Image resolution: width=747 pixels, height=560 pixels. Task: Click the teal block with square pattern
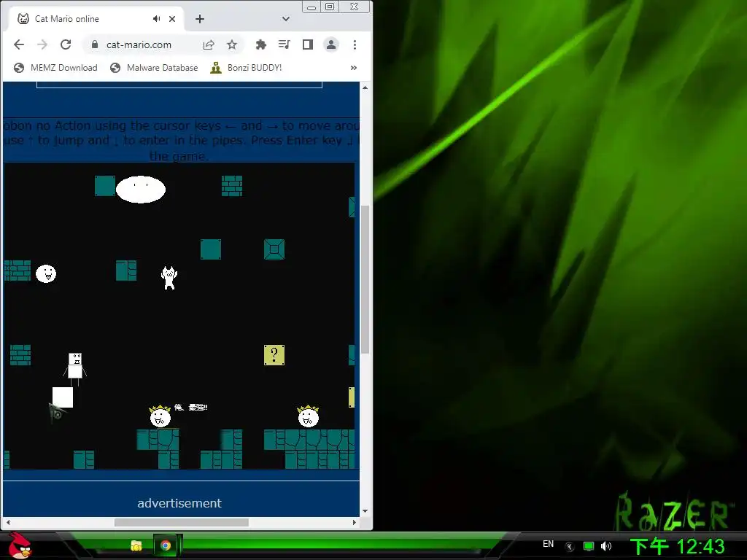pos(274,249)
